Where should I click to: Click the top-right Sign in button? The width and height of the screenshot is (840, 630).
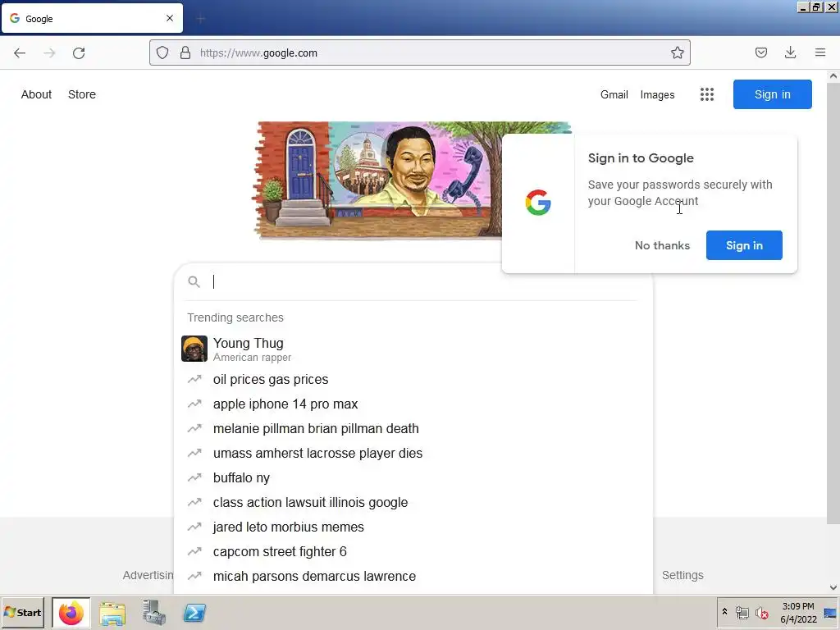coord(772,94)
